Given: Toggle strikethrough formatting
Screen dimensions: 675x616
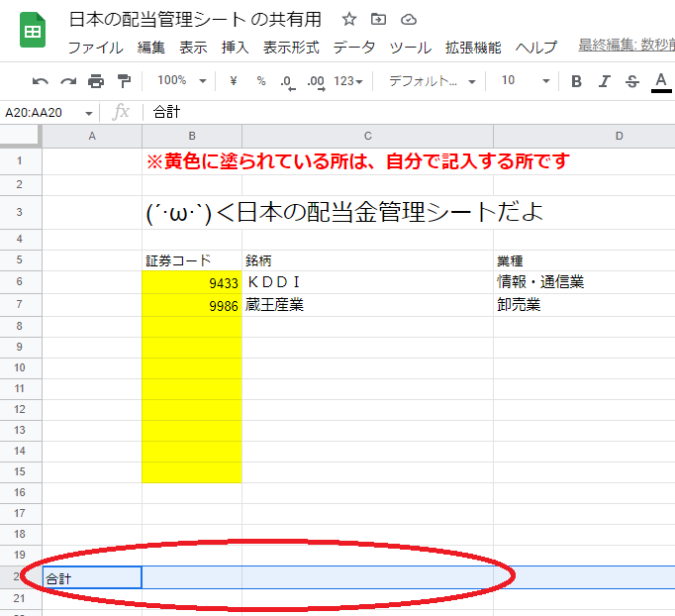Looking at the screenshot, I should pyautogui.click(x=632, y=81).
